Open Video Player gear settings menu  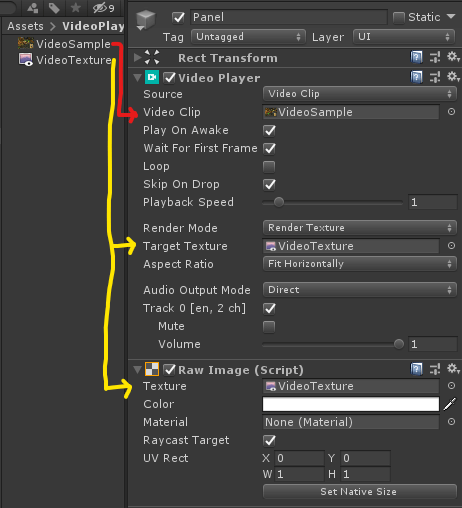coord(453,77)
